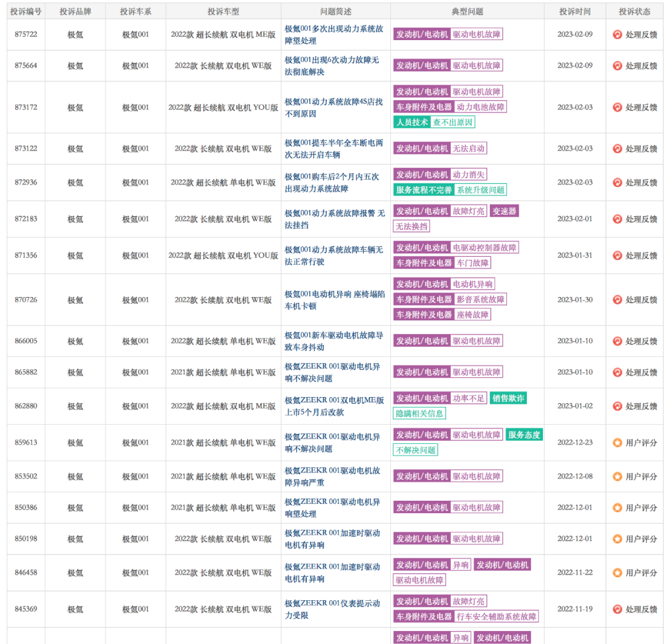Click status icon for complaint 875722

pos(617,35)
